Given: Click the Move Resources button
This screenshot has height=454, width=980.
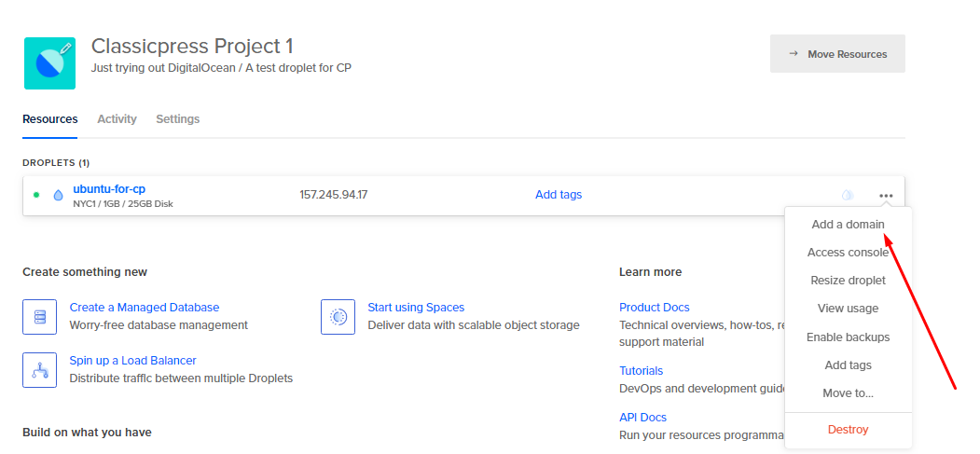Looking at the screenshot, I should click(837, 54).
